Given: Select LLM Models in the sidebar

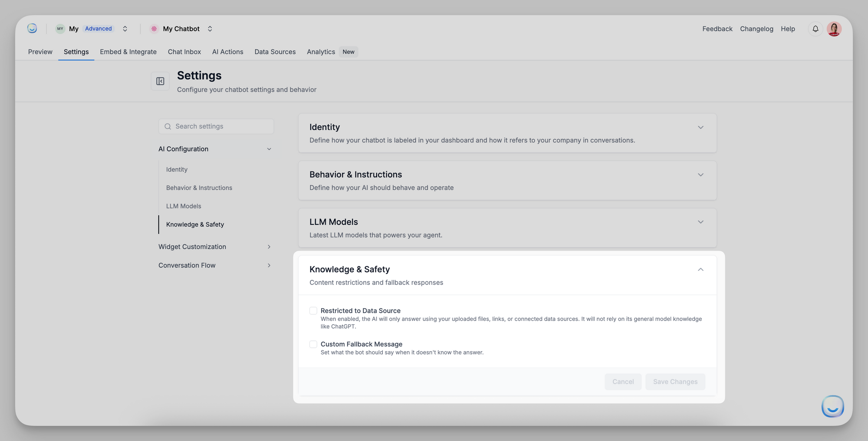Looking at the screenshot, I should point(184,206).
